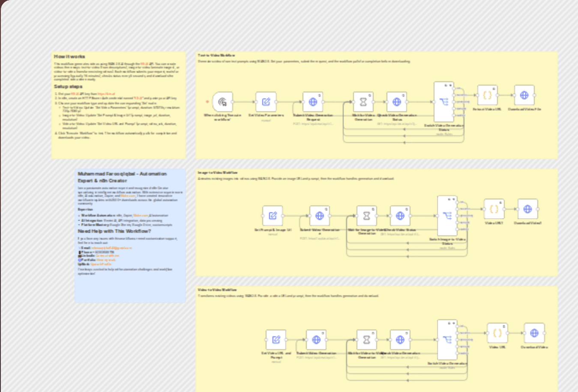Image resolution: width=578 pixels, height=392 pixels.
Task: Select the Text-to-Video Workflow sticky title
Action: (x=216, y=55)
